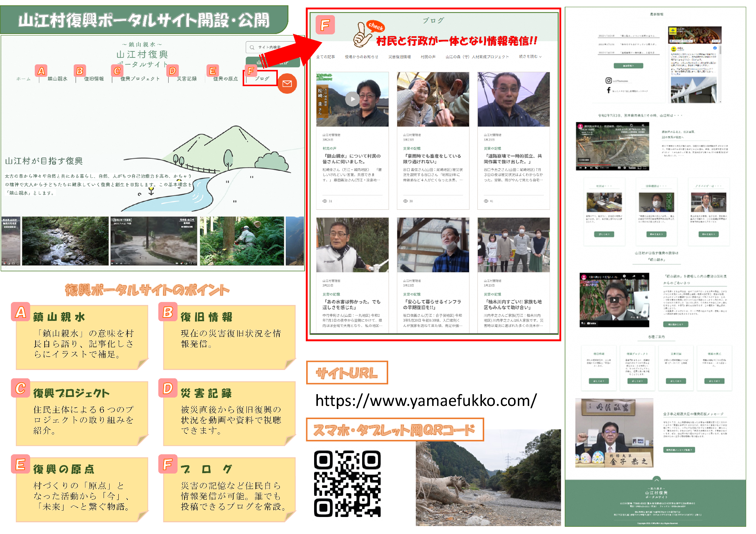Click the site URL https://www.yamaefukko.com/
The image size is (756, 534).
pyautogui.click(x=426, y=401)
